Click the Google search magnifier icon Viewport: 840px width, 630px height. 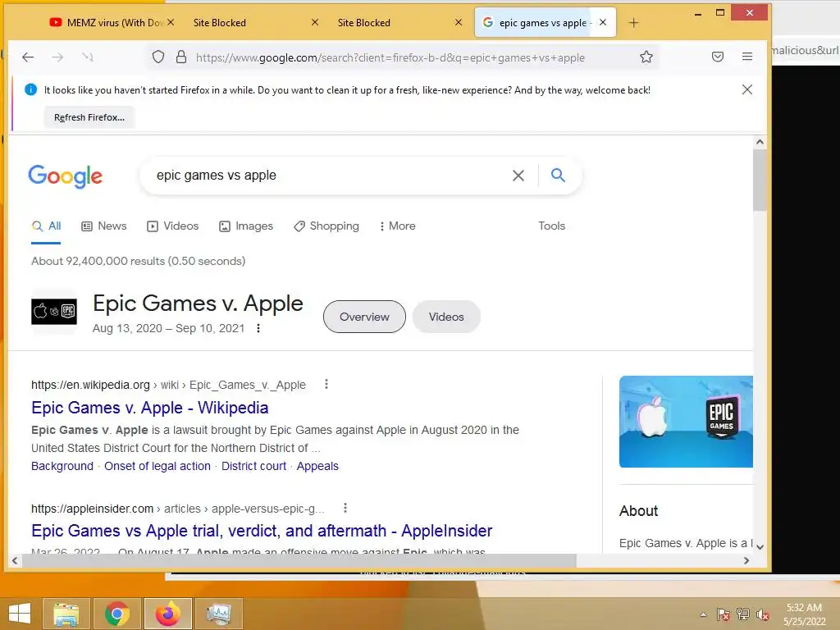coord(558,176)
